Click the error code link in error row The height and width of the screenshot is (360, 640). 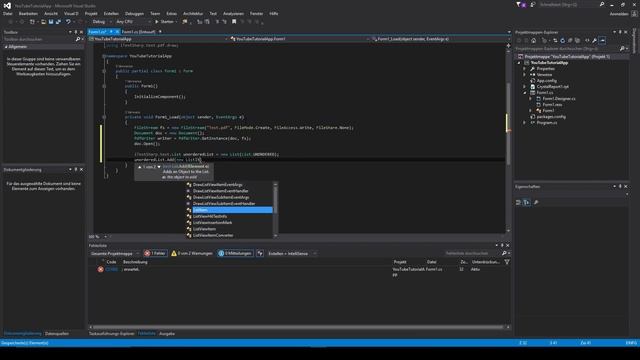tap(112, 269)
